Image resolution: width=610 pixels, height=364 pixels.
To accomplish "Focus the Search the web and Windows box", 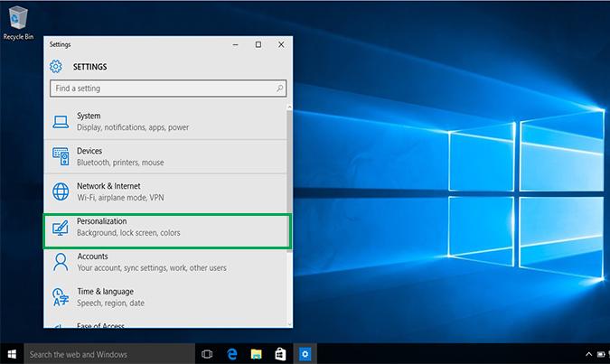I will click(109, 354).
